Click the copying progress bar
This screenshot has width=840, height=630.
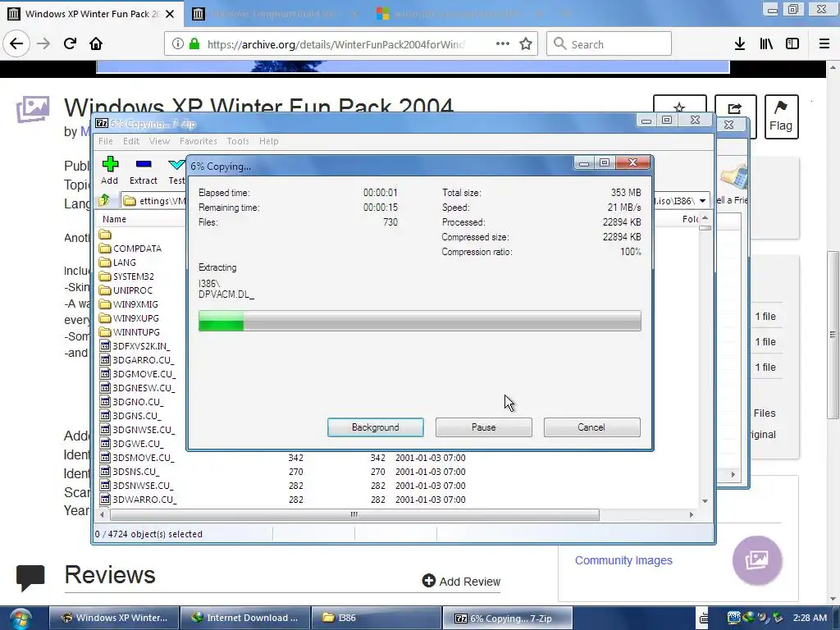pos(419,321)
